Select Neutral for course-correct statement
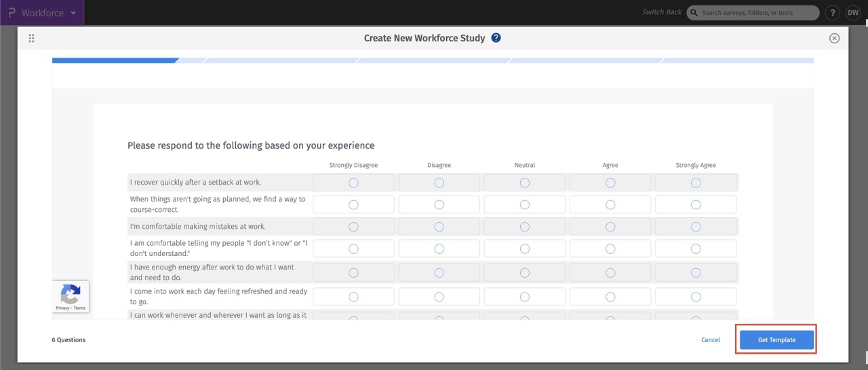The width and height of the screenshot is (868, 370). [525, 204]
